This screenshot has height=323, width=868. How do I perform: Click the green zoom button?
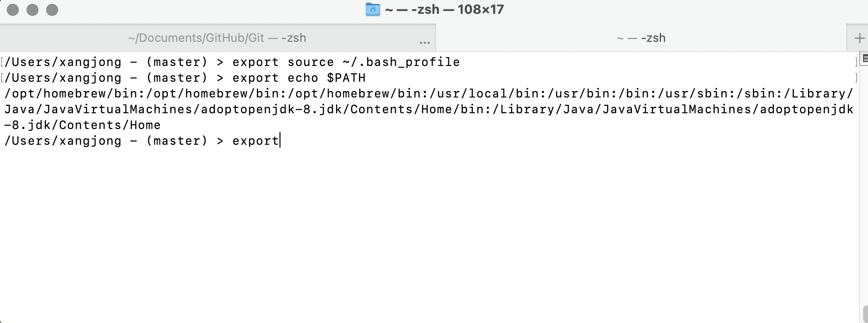(x=53, y=9)
